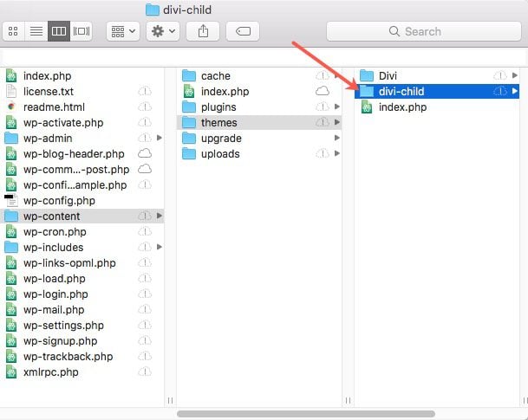Select the wp-content folder

(x=52, y=216)
